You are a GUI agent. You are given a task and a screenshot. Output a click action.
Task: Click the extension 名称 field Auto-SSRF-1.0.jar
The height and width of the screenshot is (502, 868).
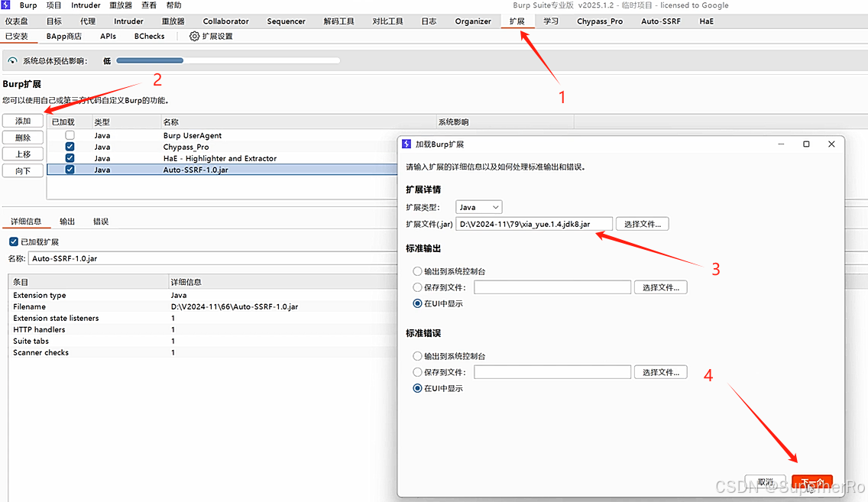coord(213,258)
